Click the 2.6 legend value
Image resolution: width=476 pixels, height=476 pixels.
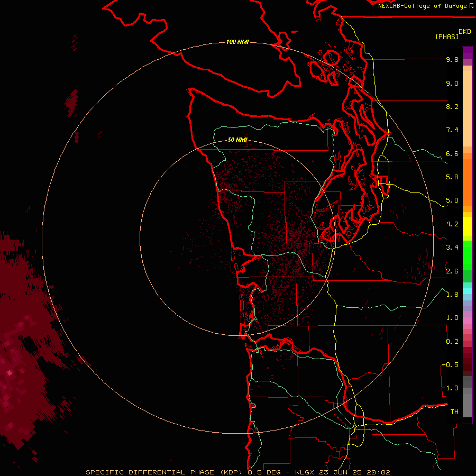coord(452,271)
